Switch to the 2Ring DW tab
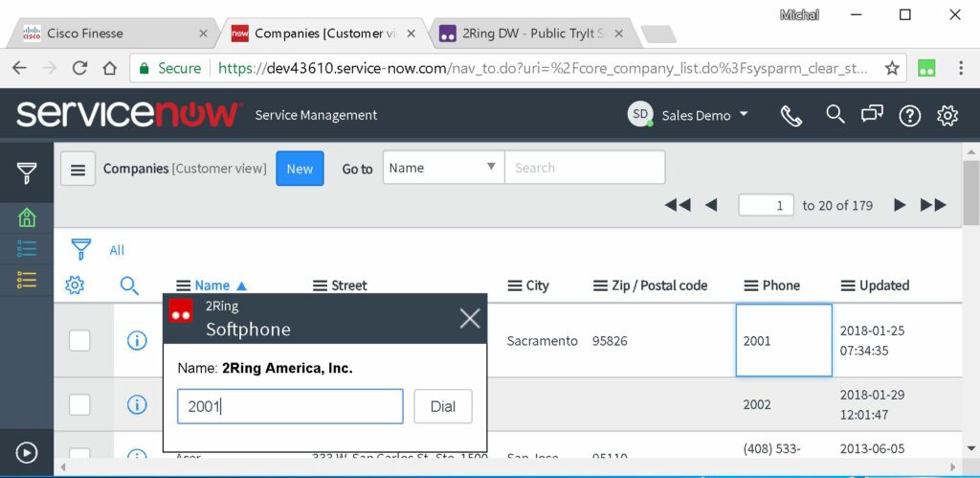980x478 pixels. pyautogui.click(x=533, y=34)
